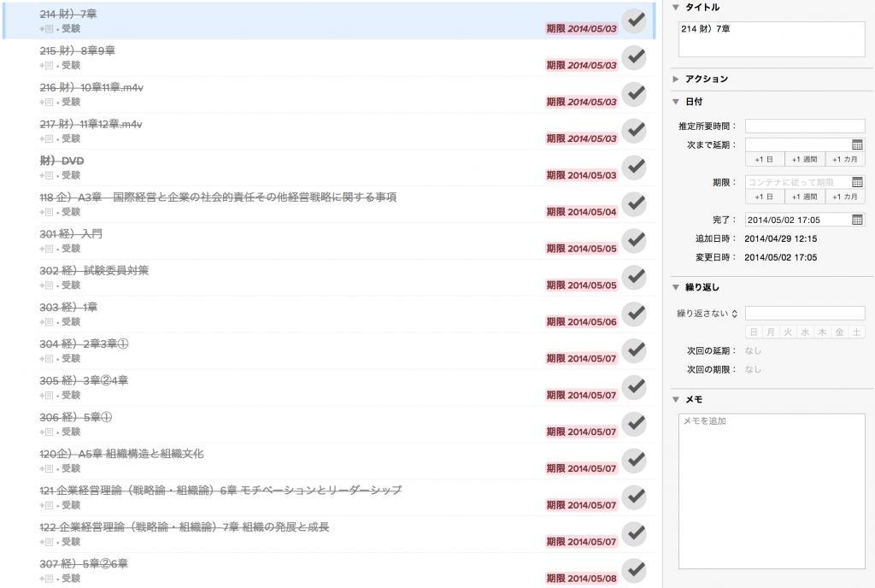This screenshot has height=588, width=875.
Task: Click note icon under 301 経）入門
Action: pyautogui.click(x=47, y=249)
